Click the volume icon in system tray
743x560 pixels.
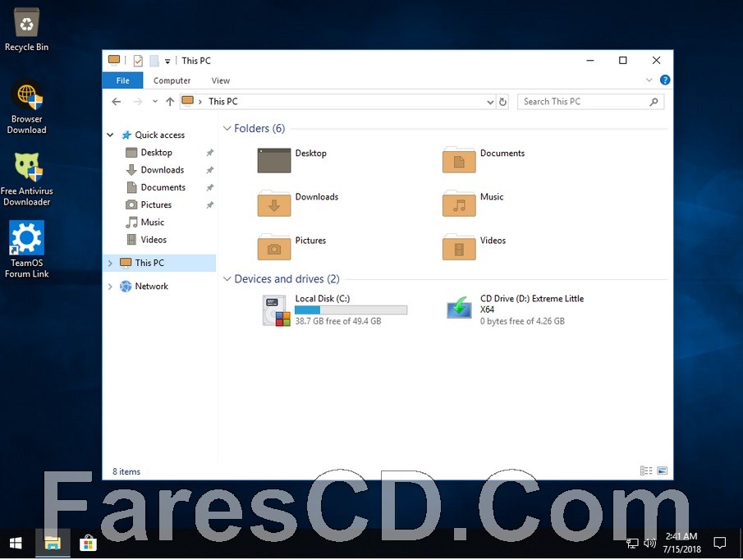pyautogui.click(x=649, y=544)
